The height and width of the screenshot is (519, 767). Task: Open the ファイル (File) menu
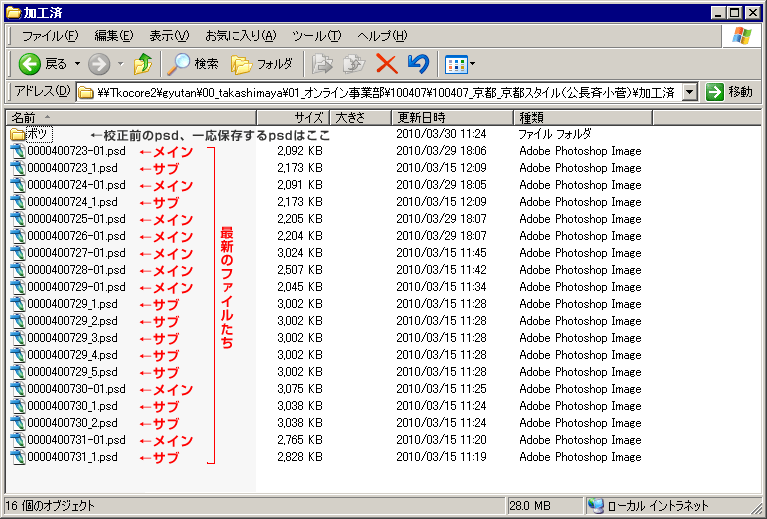point(50,36)
